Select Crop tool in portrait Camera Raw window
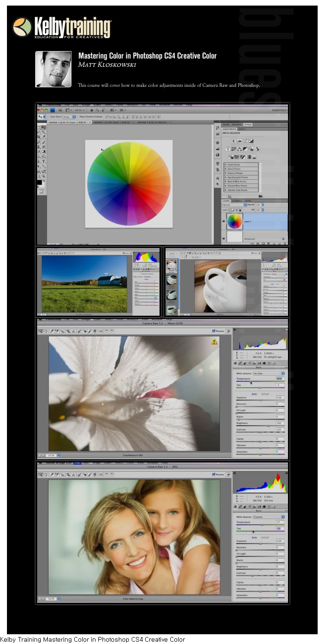The width and height of the screenshot is (326, 644). point(68,475)
